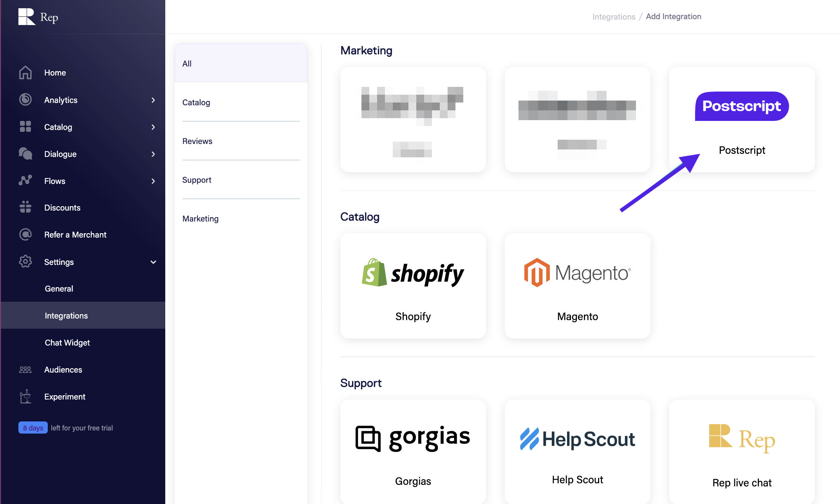Collapse the Settings sidebar section
Viewport: 840px width, 504px height.
153,262
